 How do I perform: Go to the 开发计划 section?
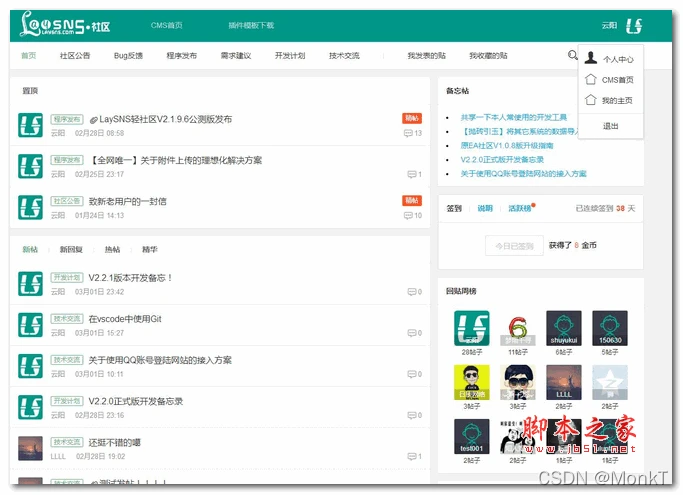click(290, 55)
